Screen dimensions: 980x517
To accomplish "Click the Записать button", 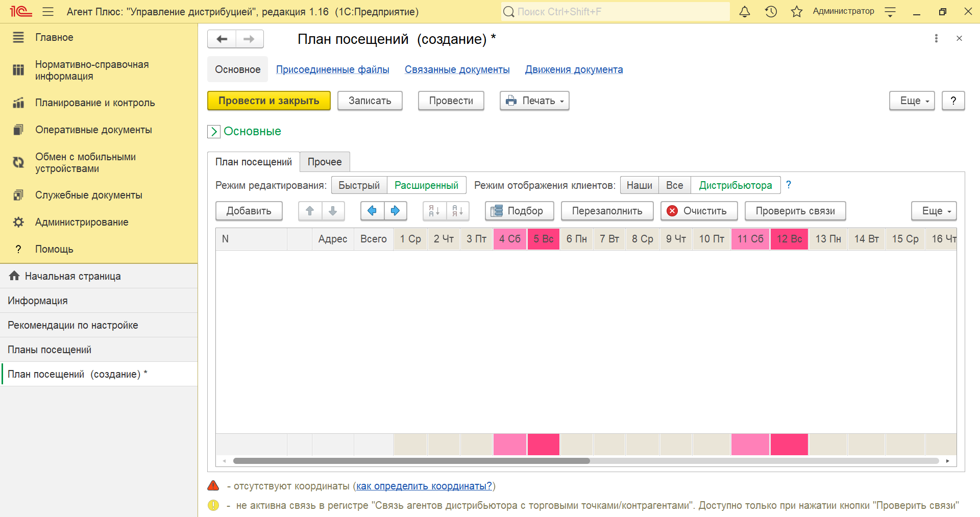I will (370, 101).
